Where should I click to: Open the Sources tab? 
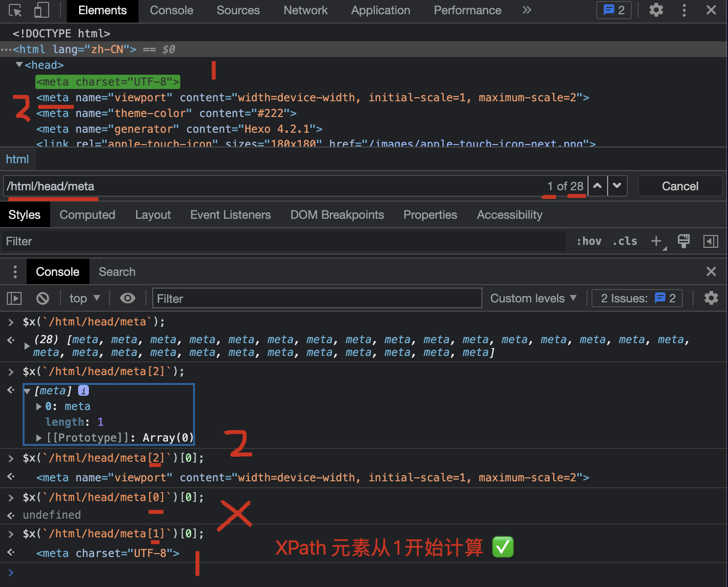point(238,10)
